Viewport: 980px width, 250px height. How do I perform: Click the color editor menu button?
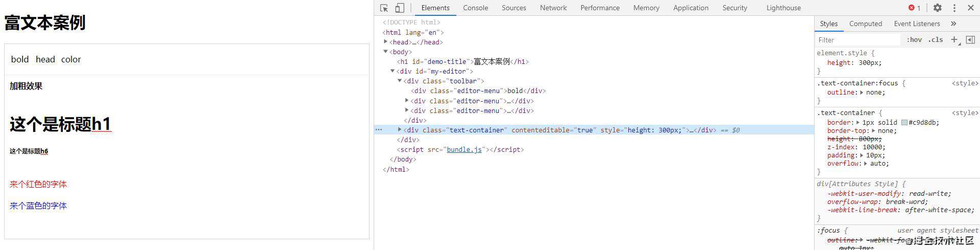tap(71, 59)
